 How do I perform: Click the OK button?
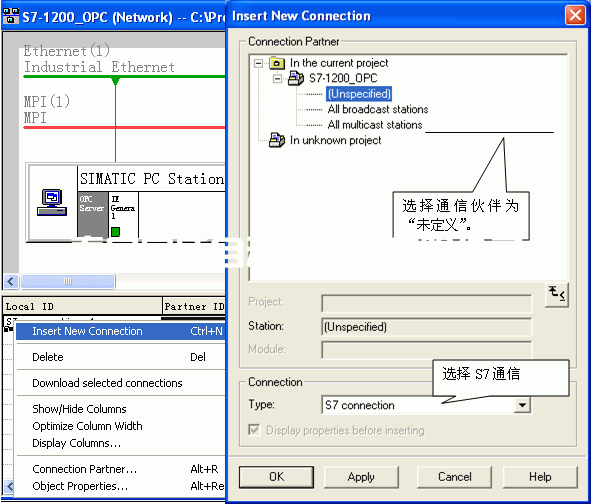click(276, 477)
